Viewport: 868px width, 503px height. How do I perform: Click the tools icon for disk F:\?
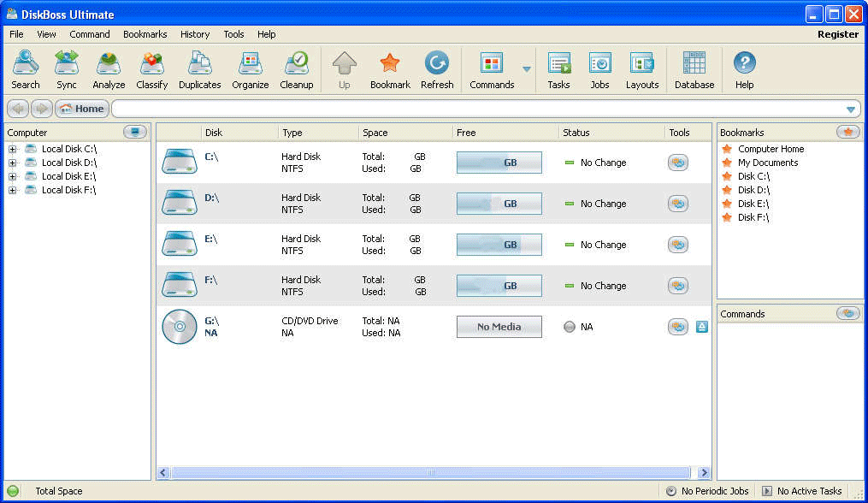click(678, 286)
